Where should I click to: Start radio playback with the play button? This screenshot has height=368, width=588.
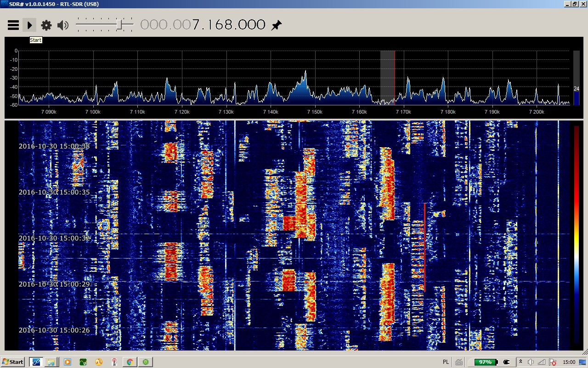(x=29, y=25)
